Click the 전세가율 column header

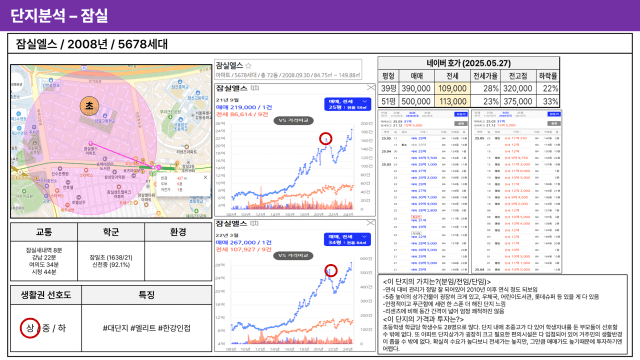coord(485,76)
